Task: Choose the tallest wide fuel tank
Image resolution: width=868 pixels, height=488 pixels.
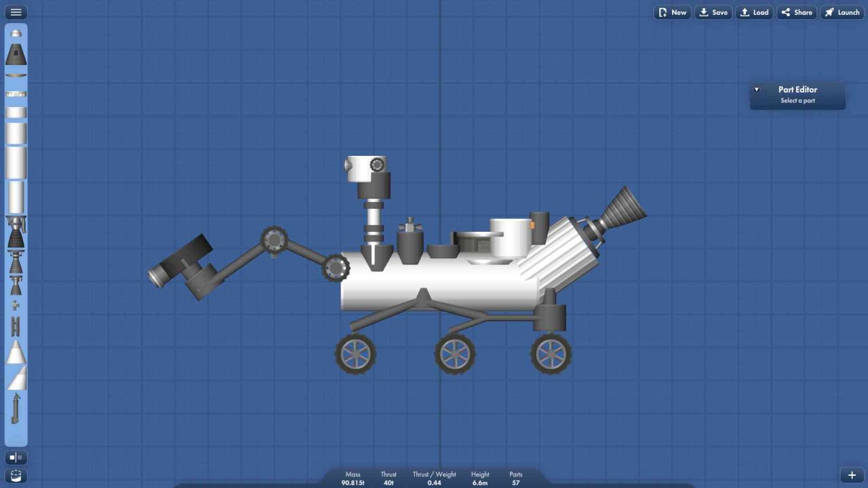Action: [x=16, y=163]
